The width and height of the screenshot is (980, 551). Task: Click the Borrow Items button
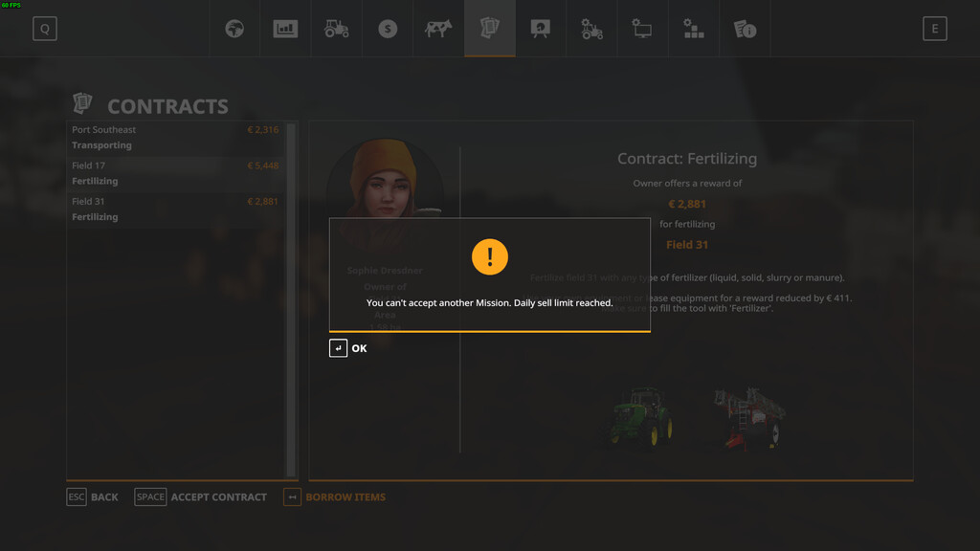334,497
